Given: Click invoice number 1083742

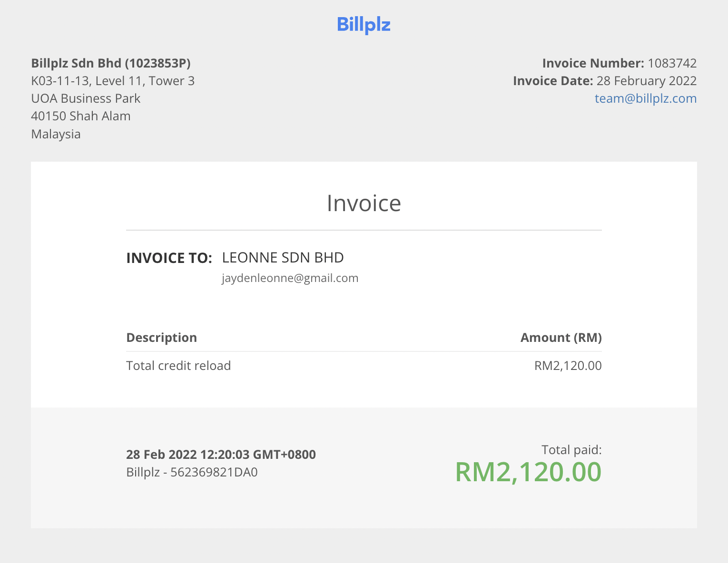Looking at the screenshot, I should pyautogui.click(x=672, y=63).
